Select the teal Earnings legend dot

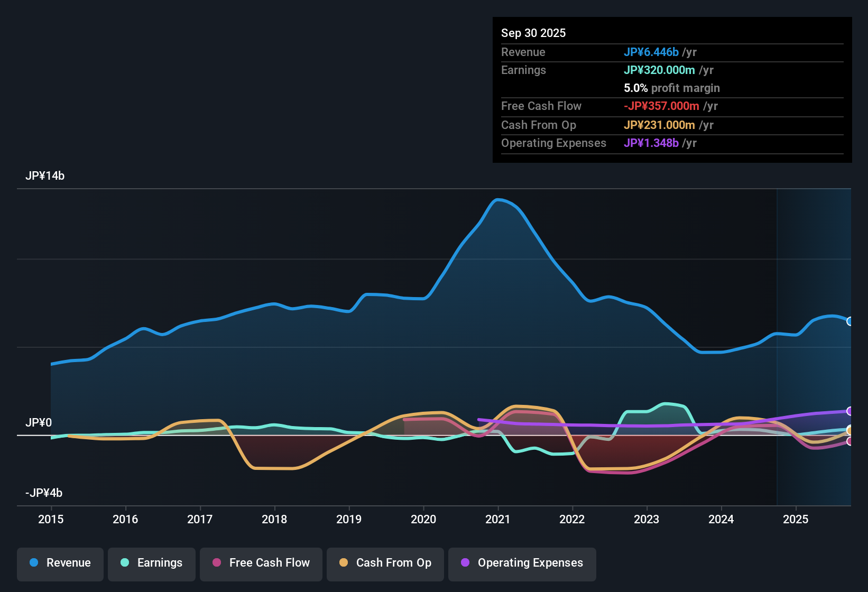click(125, 563)
